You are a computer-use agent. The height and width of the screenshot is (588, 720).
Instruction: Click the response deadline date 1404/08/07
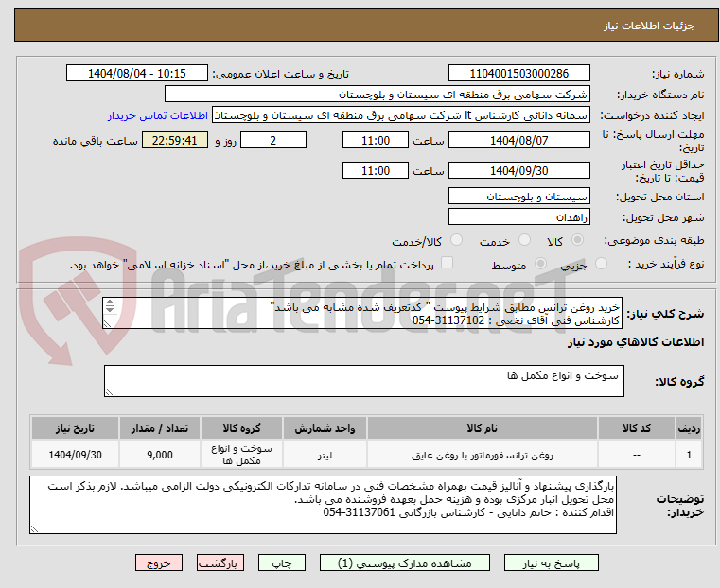point(518,140)
